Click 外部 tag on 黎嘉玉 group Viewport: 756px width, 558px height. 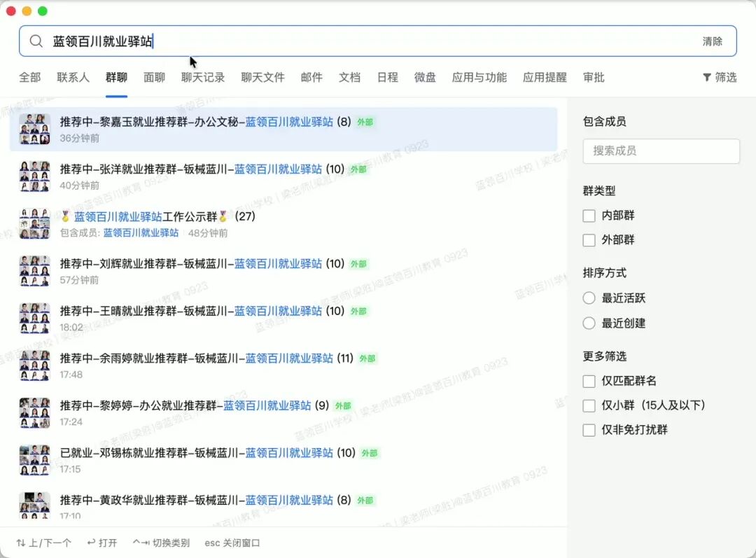(365, 122)
